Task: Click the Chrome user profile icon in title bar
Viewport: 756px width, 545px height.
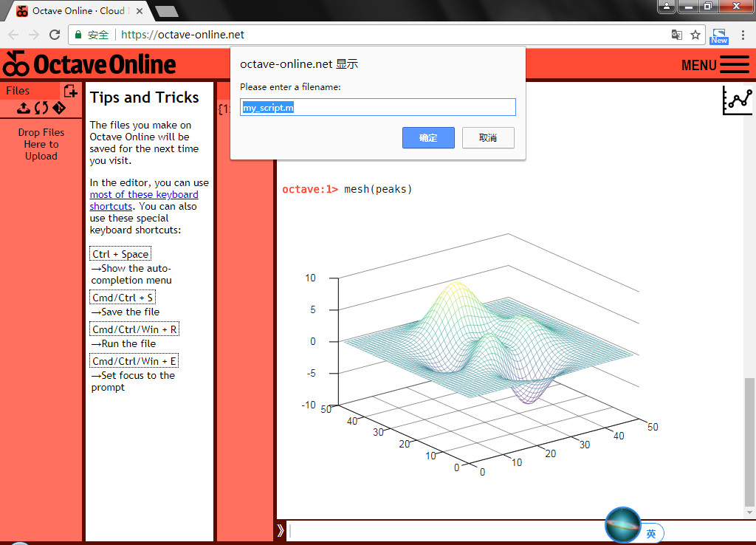Action: pyautogui.click(x=667, y=6)
